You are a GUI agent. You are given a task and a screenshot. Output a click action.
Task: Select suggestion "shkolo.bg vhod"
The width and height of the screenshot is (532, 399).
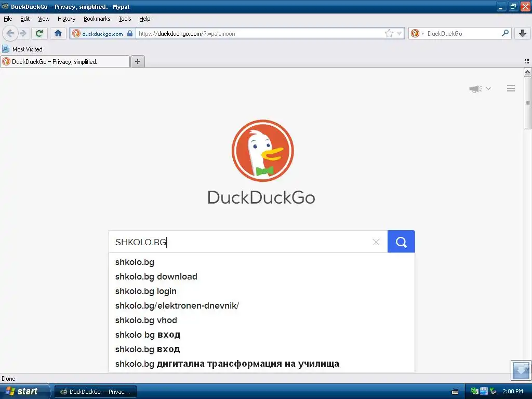click(262, 320)
